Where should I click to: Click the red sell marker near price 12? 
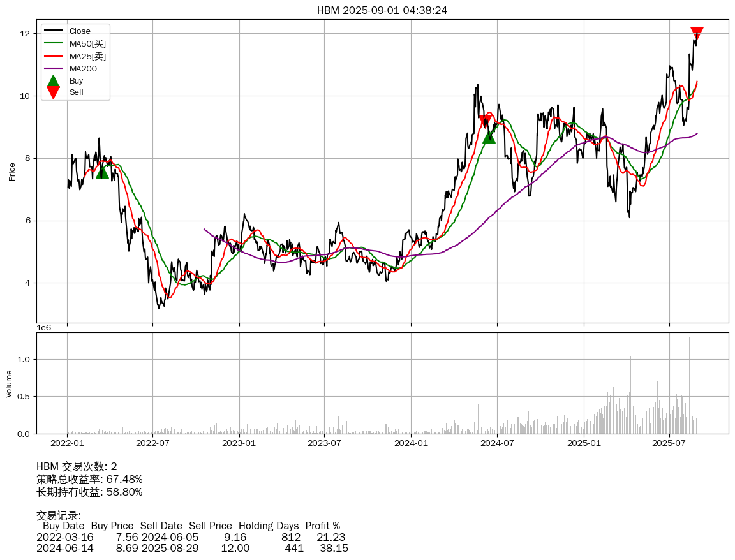click(697, 33)
